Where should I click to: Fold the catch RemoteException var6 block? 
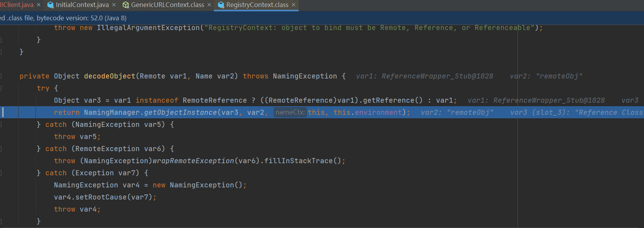[x=1, y=149]
